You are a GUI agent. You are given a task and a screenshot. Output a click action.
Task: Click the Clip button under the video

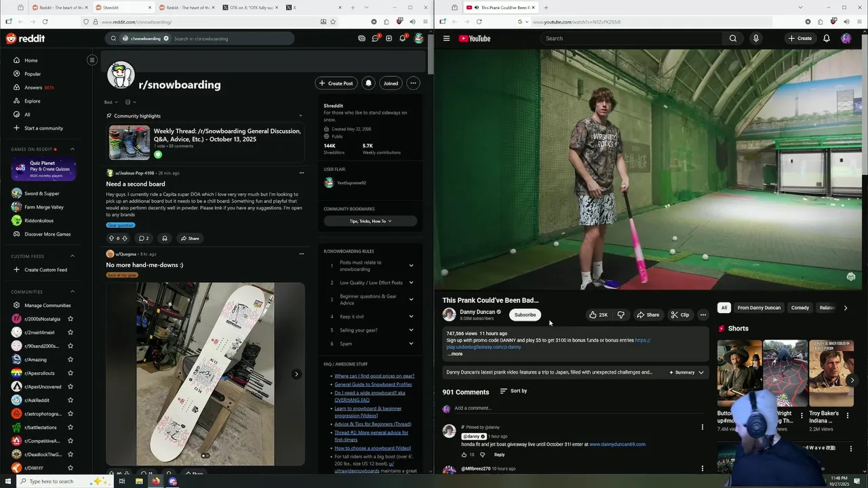[679, 314]
